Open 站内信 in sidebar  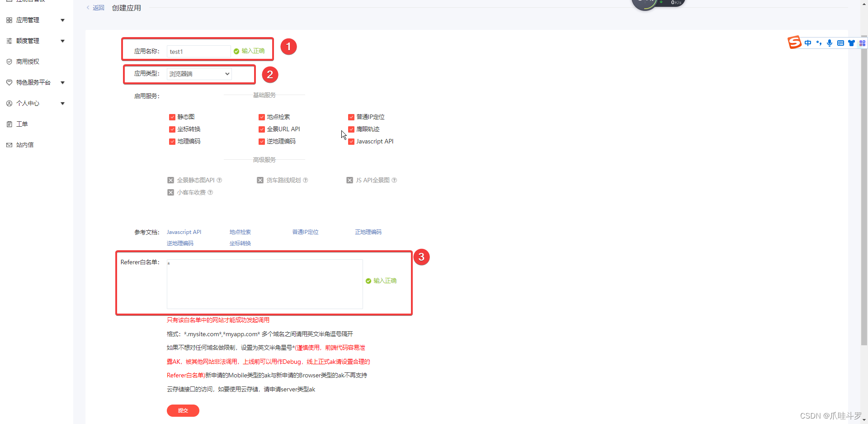(x=25, y=145)
